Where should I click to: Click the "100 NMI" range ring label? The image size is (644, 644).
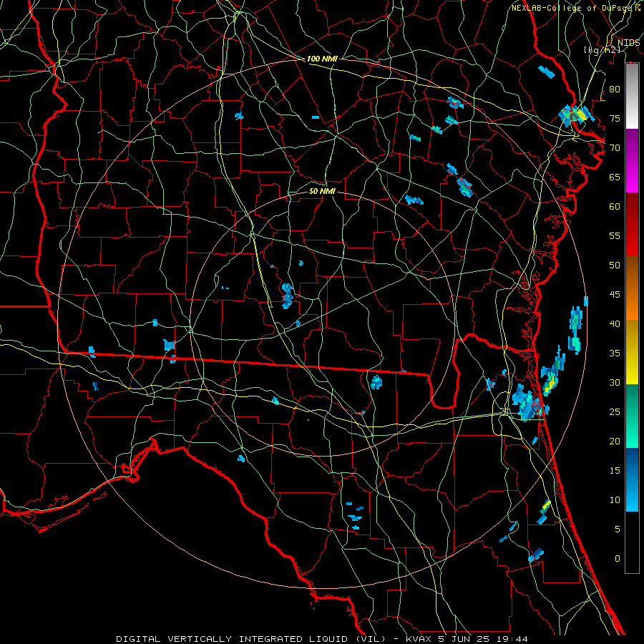coord(322,59)
